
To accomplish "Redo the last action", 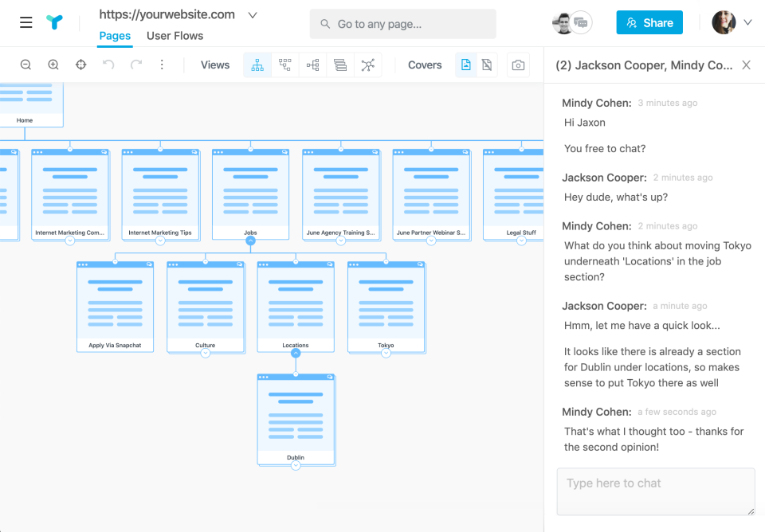I will coord(136,65).
